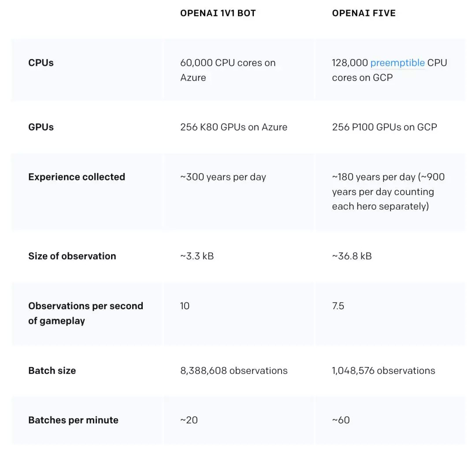Select the "GPUs" row label

(x=41, y=127)
